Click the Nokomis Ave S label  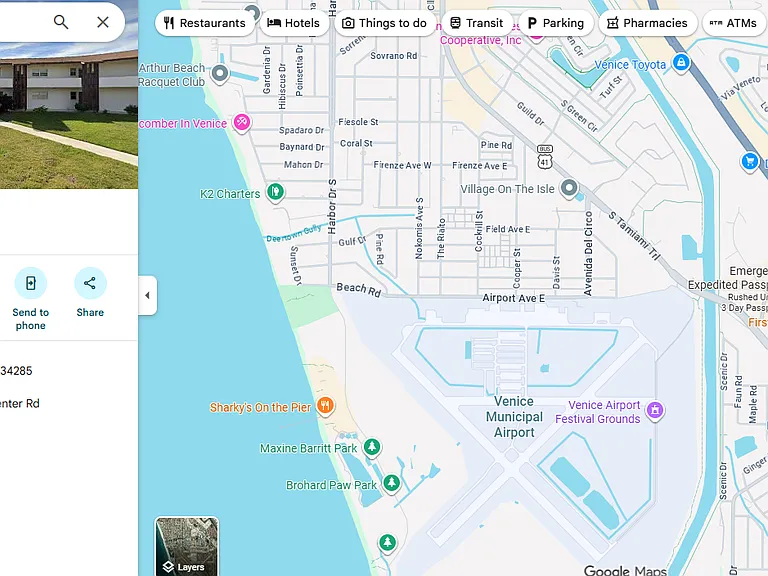419,228
